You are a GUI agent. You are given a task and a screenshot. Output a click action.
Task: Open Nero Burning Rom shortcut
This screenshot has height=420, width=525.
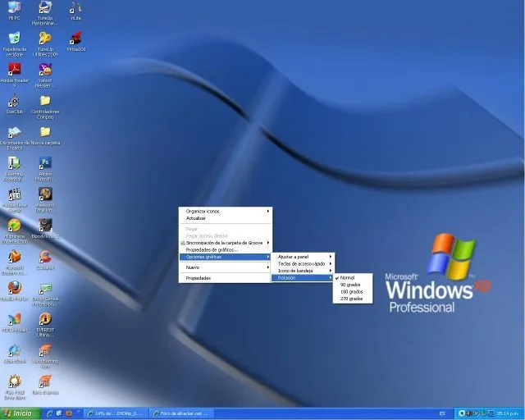click(x=45, y=356)
